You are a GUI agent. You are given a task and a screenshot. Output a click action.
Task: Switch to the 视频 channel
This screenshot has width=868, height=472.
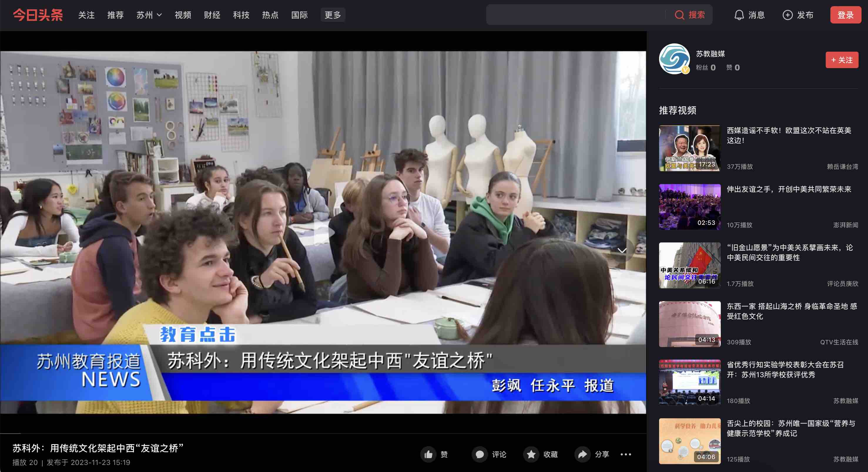pos(183,15)
